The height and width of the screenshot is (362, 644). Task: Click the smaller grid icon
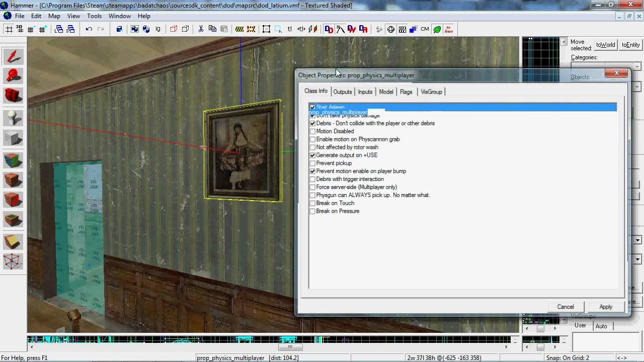click(x=31, y=29)
